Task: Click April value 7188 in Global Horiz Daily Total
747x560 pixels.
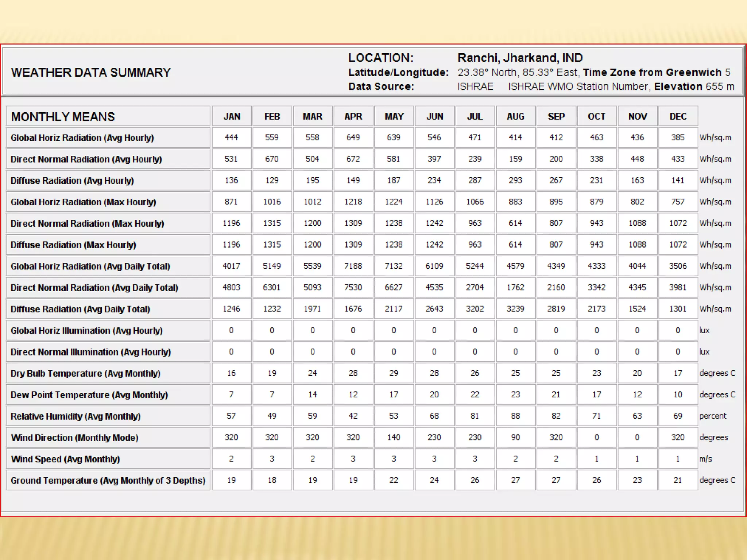Action: [353, 266]
